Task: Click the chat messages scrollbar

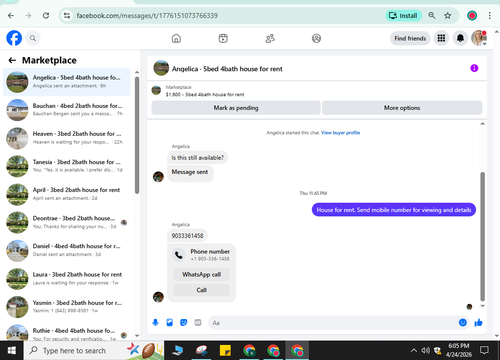Action: (x=482, y=237)
